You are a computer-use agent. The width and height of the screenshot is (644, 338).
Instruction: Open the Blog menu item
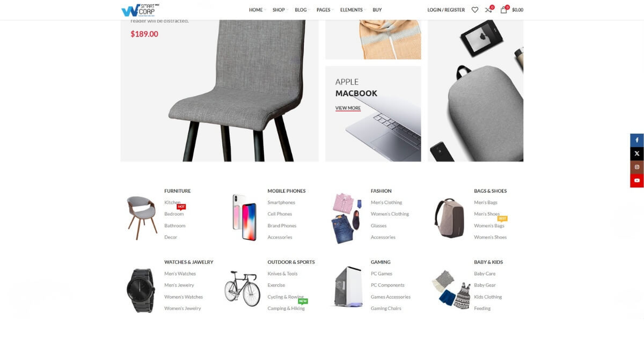click(302, 10)
